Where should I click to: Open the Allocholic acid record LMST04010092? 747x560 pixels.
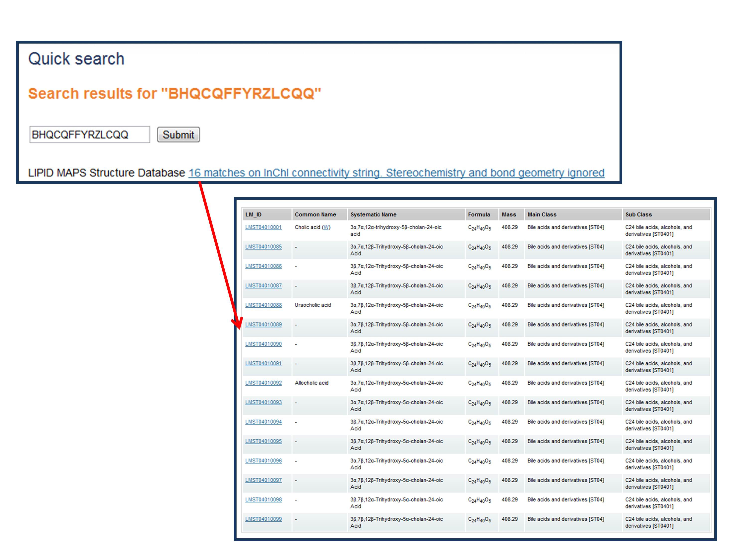coord(263,383)
